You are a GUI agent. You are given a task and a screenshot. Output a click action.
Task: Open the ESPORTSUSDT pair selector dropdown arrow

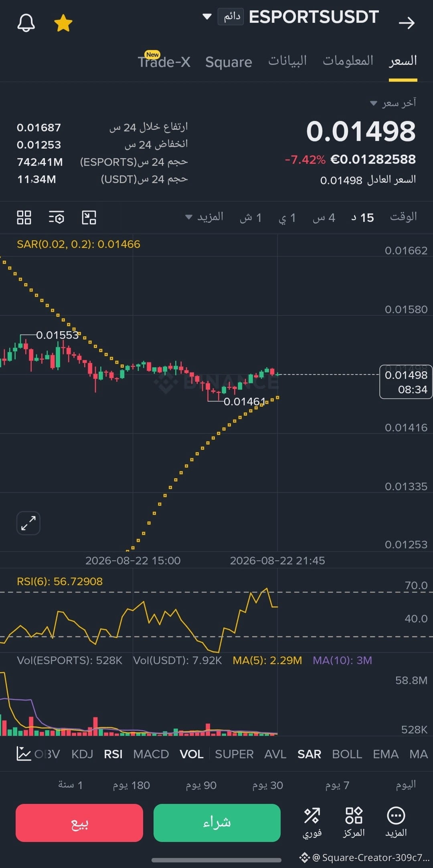coord(207,17)
